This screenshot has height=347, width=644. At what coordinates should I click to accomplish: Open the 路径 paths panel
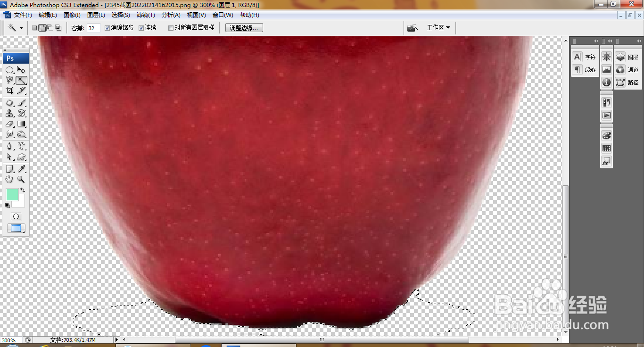627,83
